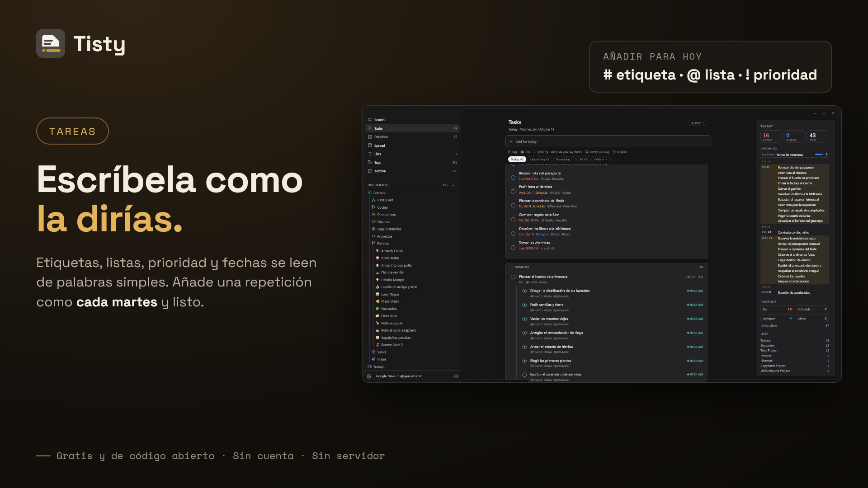Open the 43 ahead counter card
This screenshot has width=868, height=488.
click(818, 136)
